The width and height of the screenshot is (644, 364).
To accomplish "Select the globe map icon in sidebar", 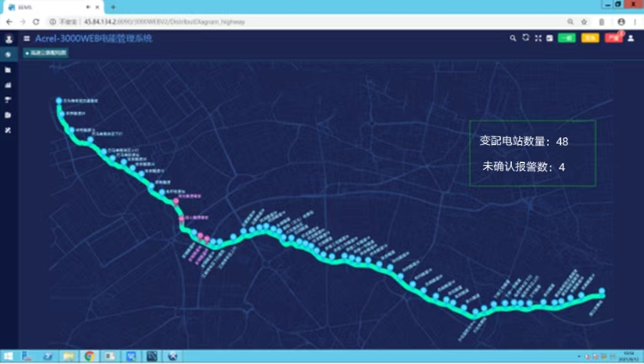I will coord(8,54).
